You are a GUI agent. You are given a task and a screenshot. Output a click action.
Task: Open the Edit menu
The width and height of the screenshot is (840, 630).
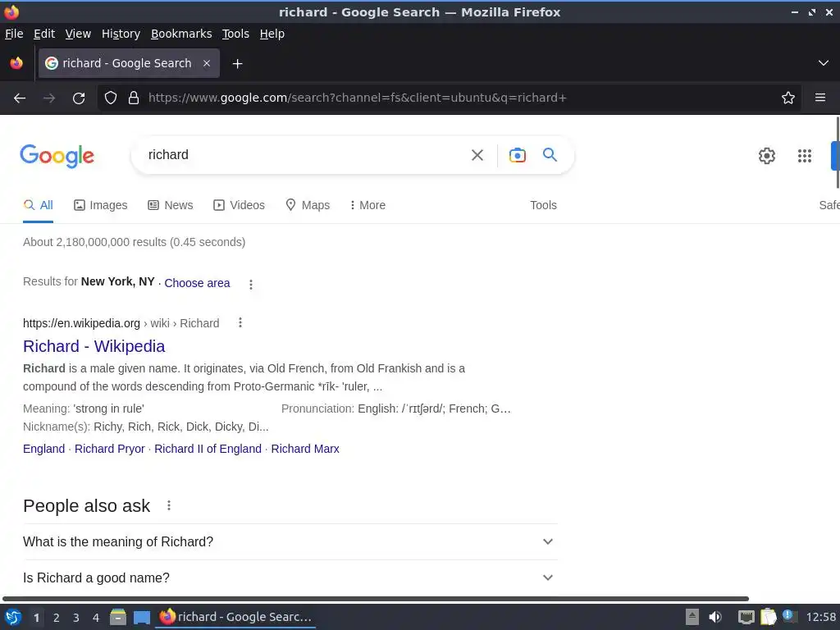pyautogui.click(x=44, y=34)
